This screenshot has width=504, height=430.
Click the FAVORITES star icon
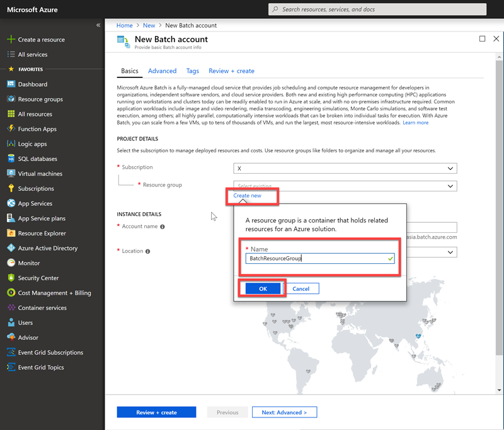(11, 69)
